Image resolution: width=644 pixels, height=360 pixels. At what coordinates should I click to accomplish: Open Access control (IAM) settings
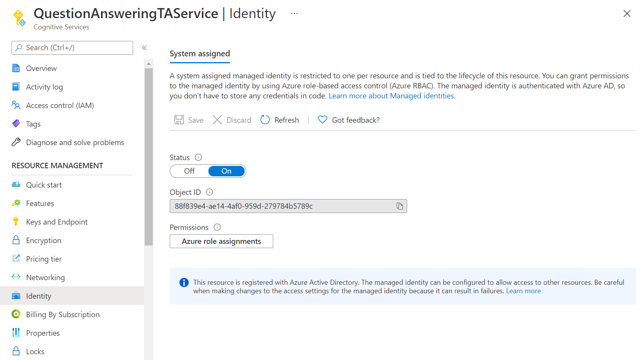pyautogui.click(x=60, y=105)
